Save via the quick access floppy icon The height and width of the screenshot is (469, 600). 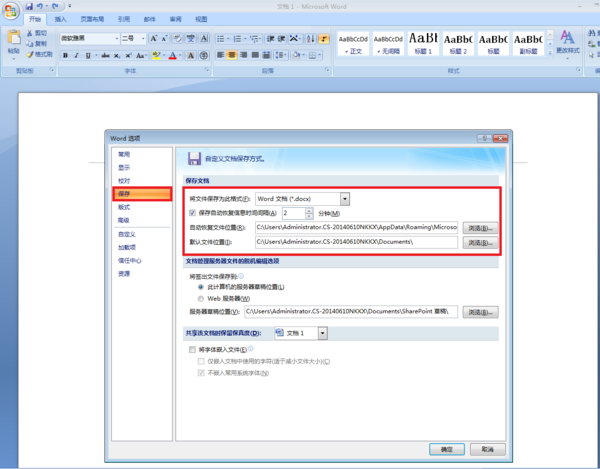tap(29, 6)
